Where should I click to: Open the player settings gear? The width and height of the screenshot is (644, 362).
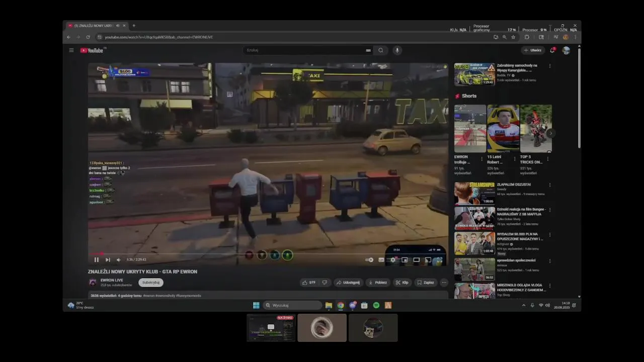[393, 260]
